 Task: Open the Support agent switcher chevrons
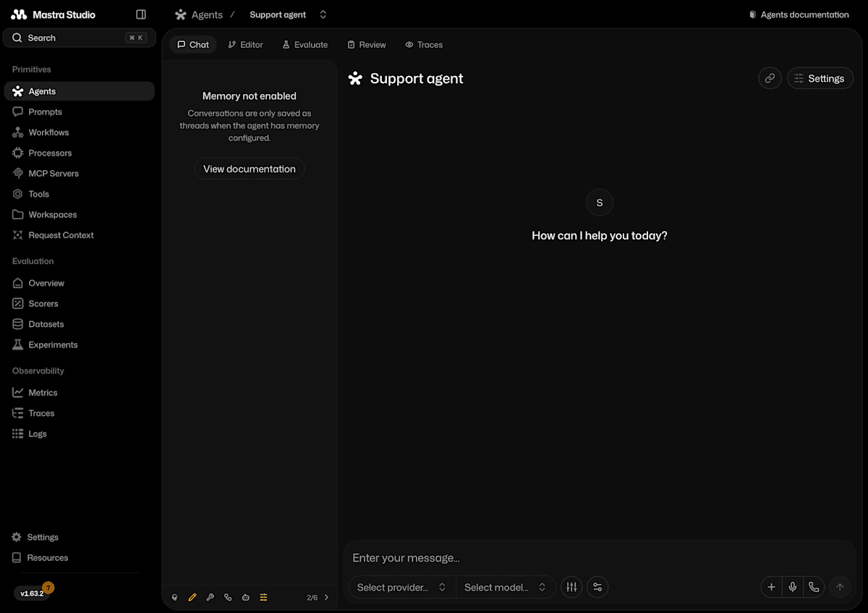click(x=323, y=14)
